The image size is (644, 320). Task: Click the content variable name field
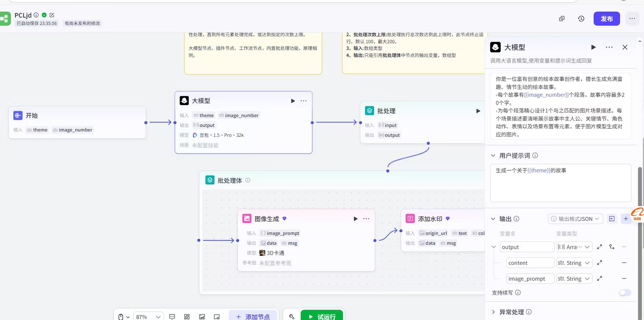pos(530,263)
